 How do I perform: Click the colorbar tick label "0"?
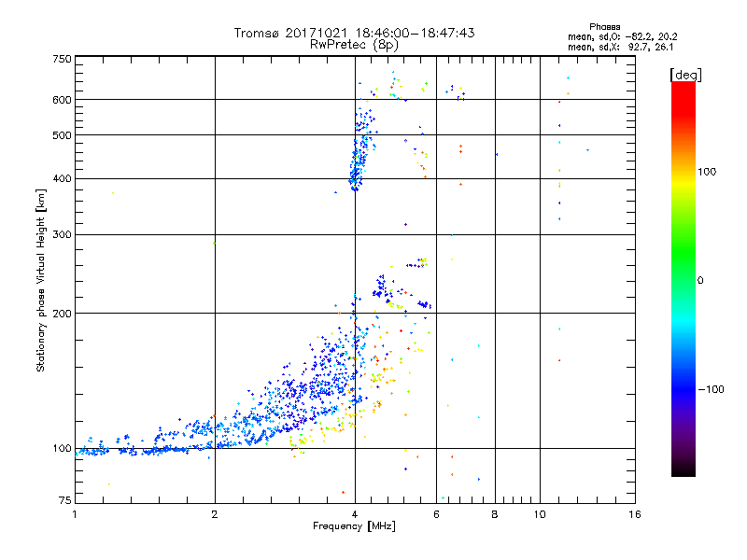(x=700, y=281)
